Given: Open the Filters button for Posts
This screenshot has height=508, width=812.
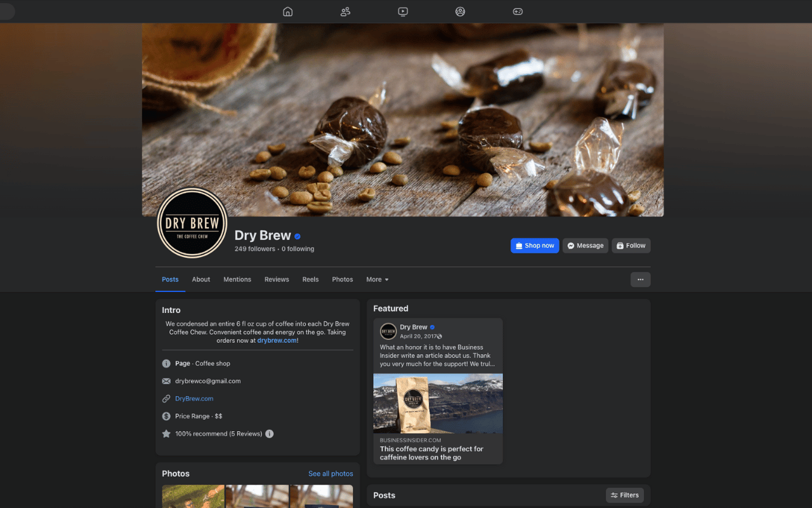Looking at the screenshot, I should point(625,495).
